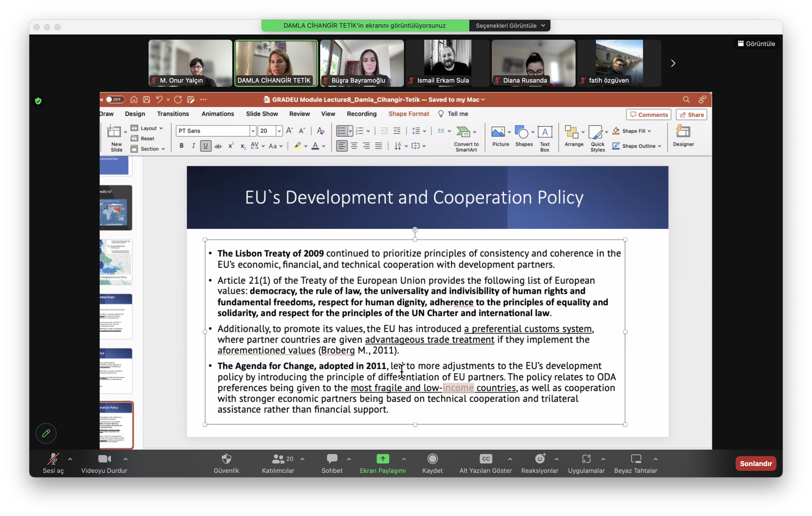
Task: Open the Reactions smiley icon
Action: 539,459
